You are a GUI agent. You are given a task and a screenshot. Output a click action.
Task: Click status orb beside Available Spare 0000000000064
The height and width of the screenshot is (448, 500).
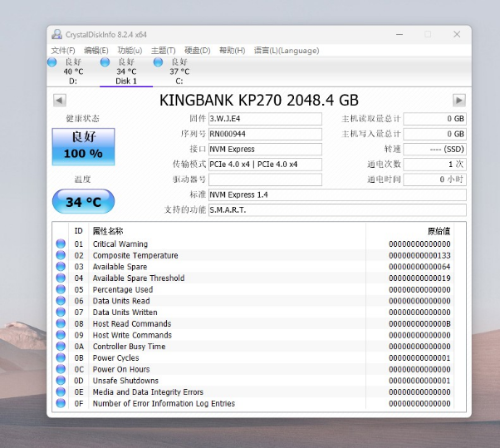(x=61, y=267)
